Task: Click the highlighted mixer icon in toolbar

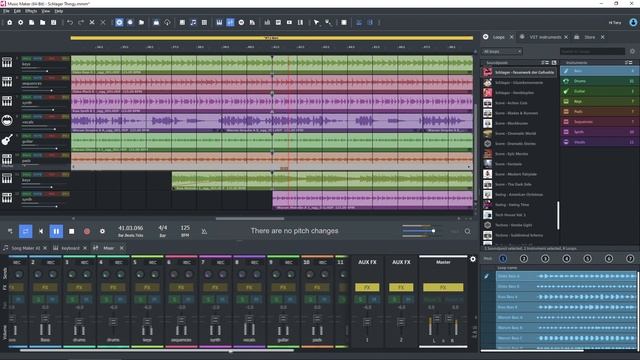Action: tap(230, 22)
